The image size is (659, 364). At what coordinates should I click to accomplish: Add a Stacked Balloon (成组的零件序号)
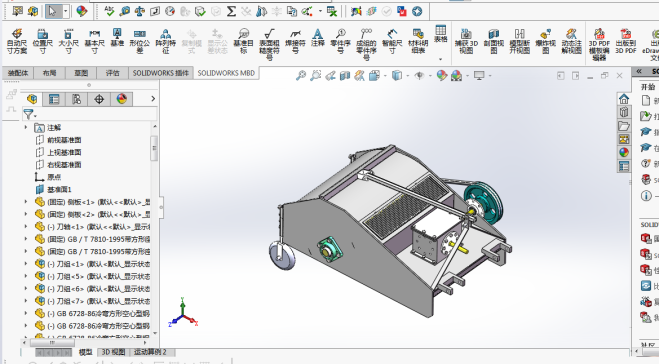366,44
